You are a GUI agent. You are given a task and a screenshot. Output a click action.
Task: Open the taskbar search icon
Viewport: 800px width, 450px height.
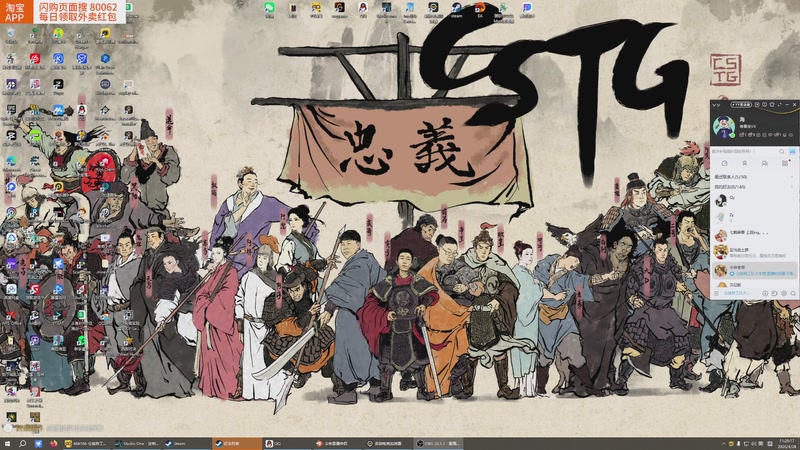click(x=22, y=444)
